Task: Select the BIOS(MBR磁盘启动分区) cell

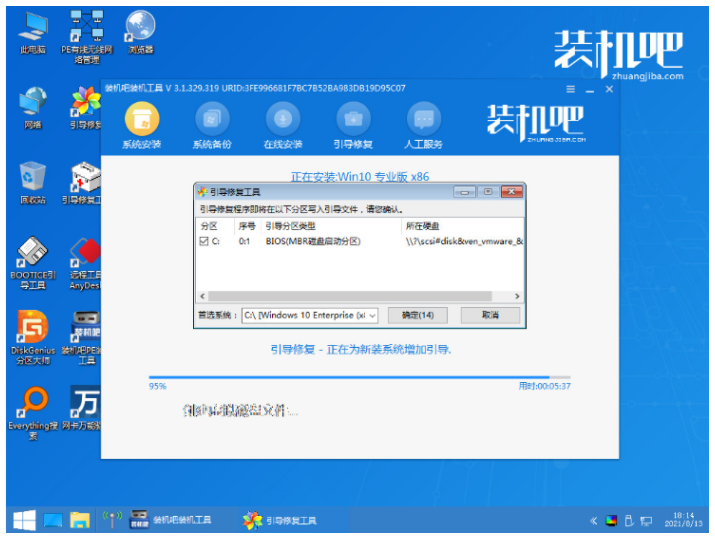Action: (x=313, y=241)
